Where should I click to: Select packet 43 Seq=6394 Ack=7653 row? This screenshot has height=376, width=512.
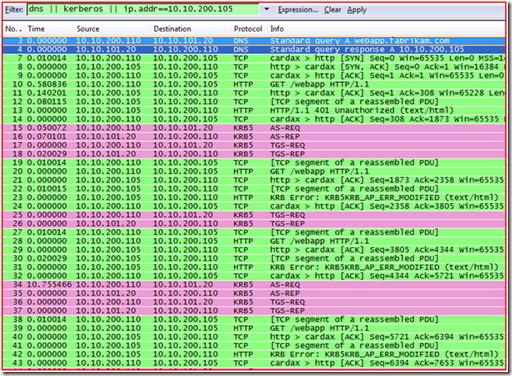click(x=254, y=363)
